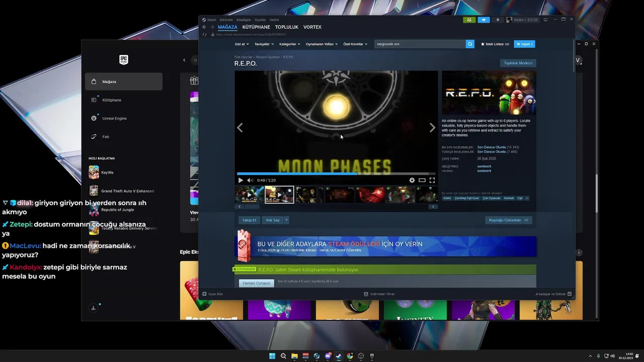Expand the Tavsiyeler dropdown menu
Screen dimensions: 644x362
pyautogui.click(x=264, y=44)
